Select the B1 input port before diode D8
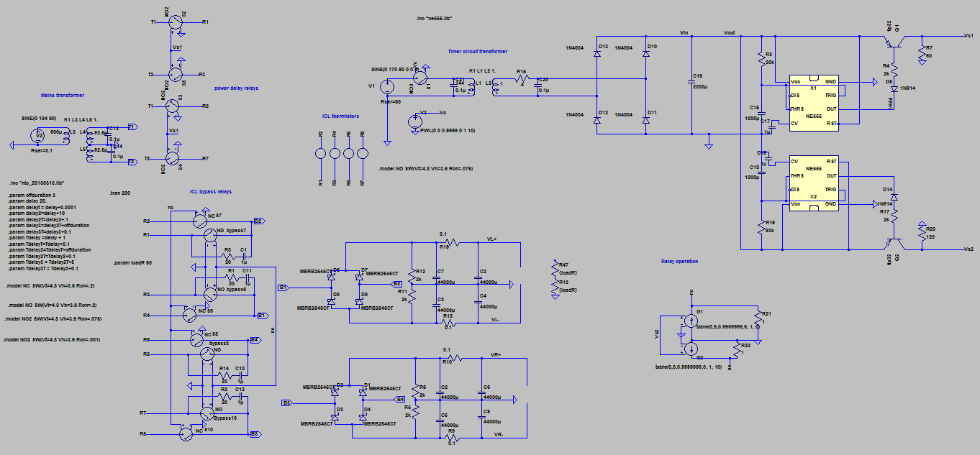 pos(283,287)
